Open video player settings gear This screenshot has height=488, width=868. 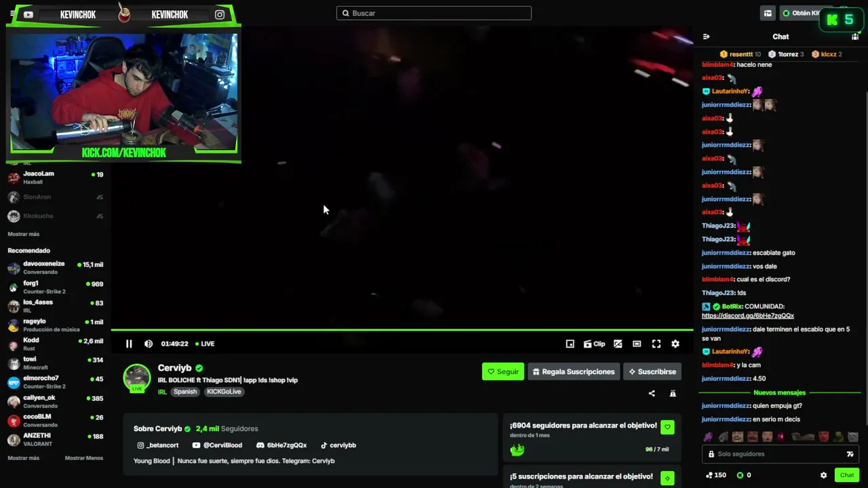point(675,344)
